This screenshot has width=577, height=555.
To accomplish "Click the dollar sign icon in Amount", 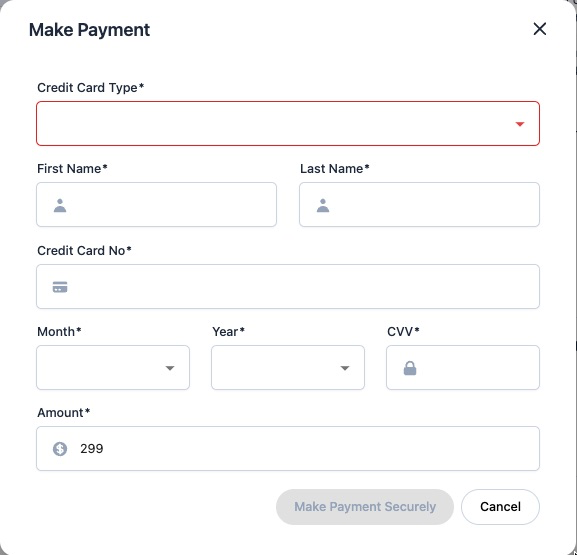I will (60, 449).
